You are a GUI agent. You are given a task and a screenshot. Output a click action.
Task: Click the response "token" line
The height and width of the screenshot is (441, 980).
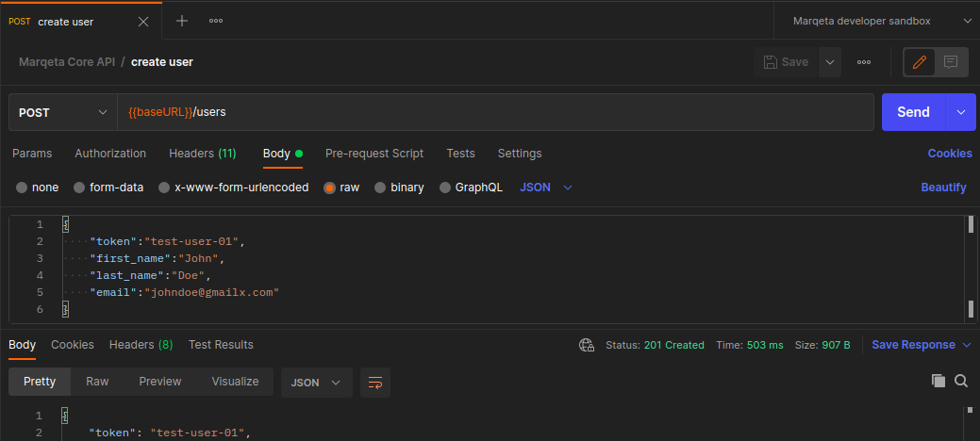170,433
